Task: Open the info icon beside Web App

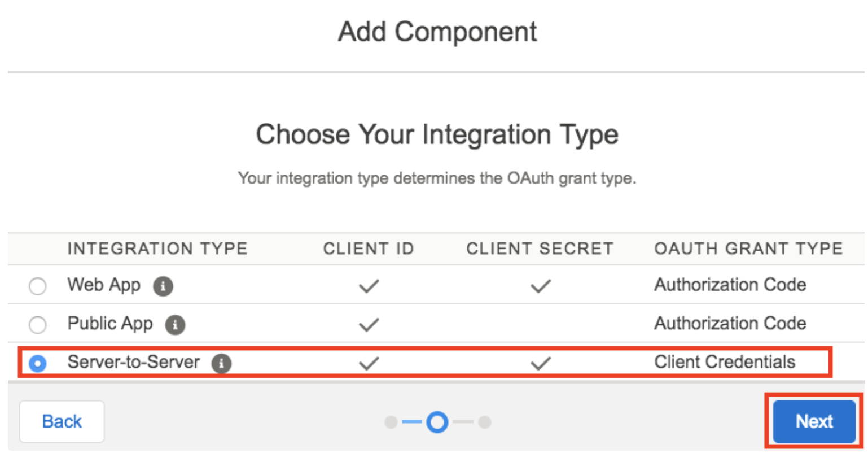Action: (163, 286)
